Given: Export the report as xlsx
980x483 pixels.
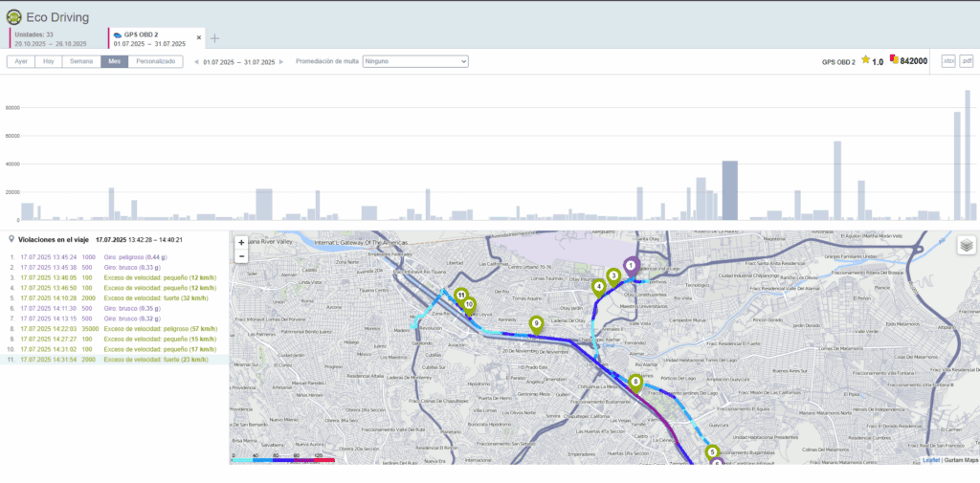Looking at the screenshot, I should click(x=947, y=61).
